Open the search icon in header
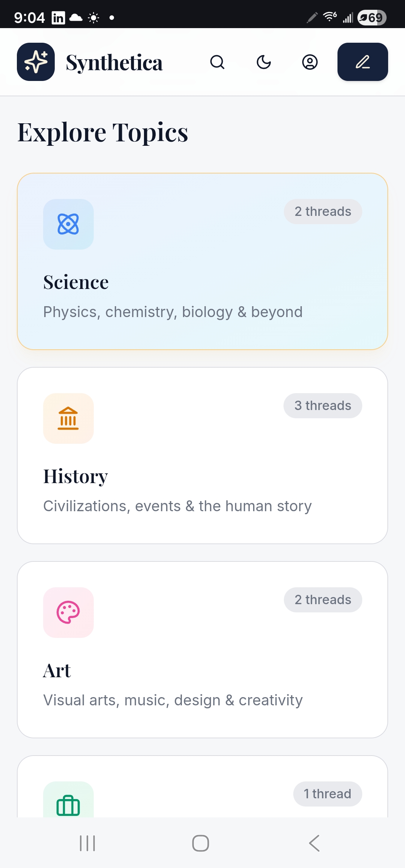The image size is (405, 868). click(x=217, y=62)
